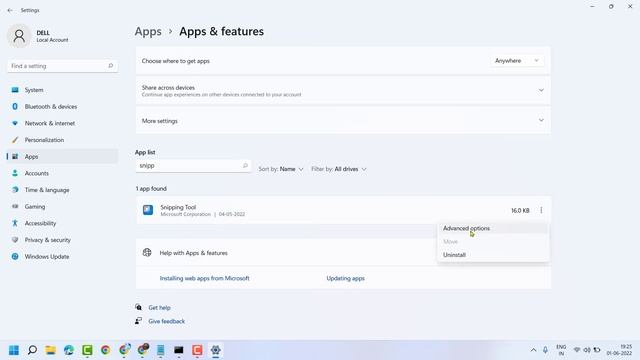640x360 pixels.
Task: Click the ENG IN language indicator
Action: coord(561,350)
